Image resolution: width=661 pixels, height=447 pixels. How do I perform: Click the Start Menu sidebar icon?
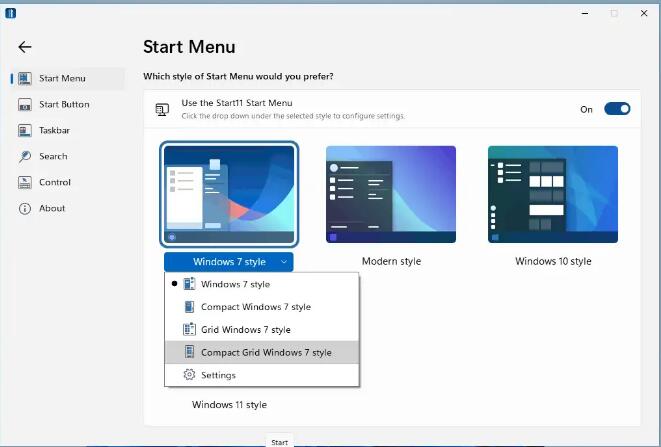pos(25,78)
